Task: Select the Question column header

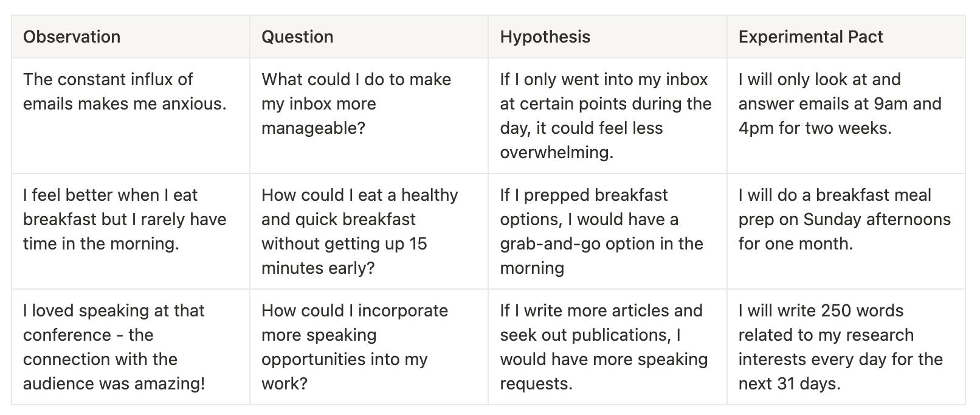Action: (297, 37)
